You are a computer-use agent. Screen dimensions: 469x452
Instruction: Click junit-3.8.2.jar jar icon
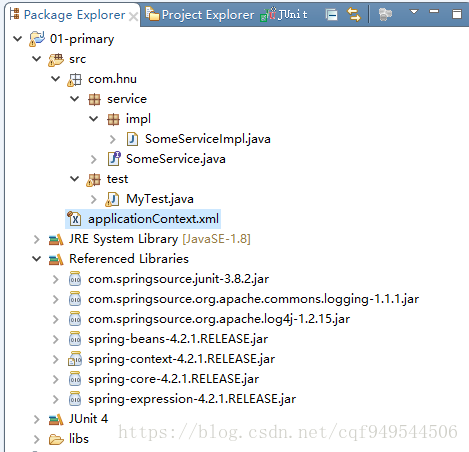(75, 279)
